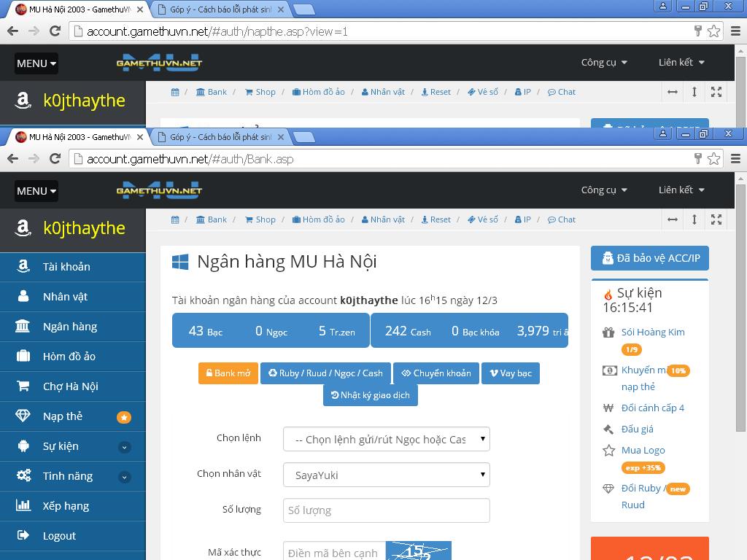Toggle fullscreen icon in the Bank window toolbar
The height and width of the screenshot is (560, 747).
pos(716,219)
